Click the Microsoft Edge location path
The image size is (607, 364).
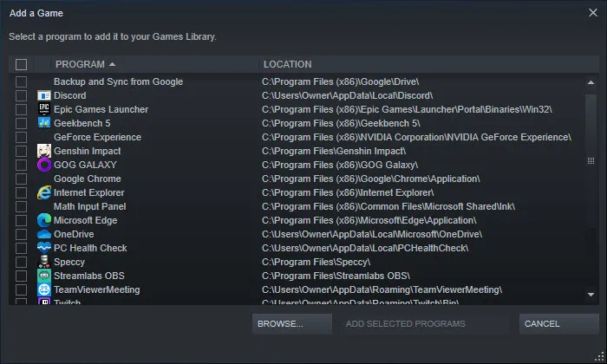(369, 220)
